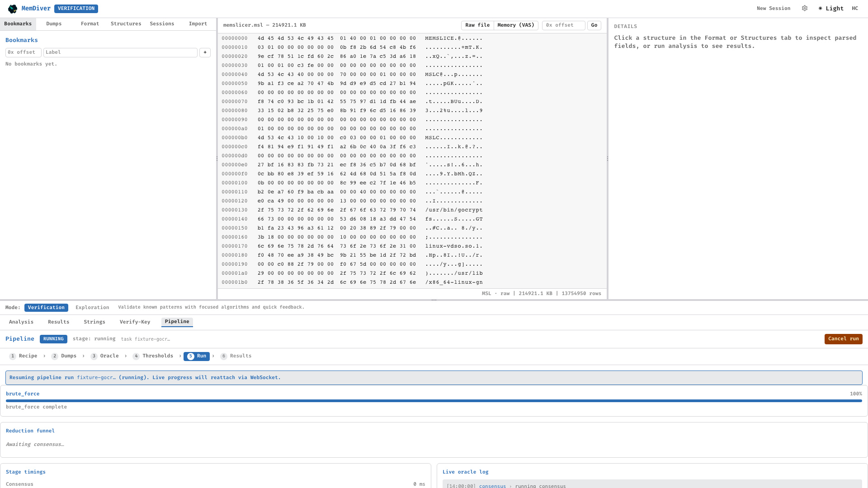Image resolution: width=868 pixels, height=488 pixels.
Task: Click the Reduction funnel heading
Action: coord(30,431)
